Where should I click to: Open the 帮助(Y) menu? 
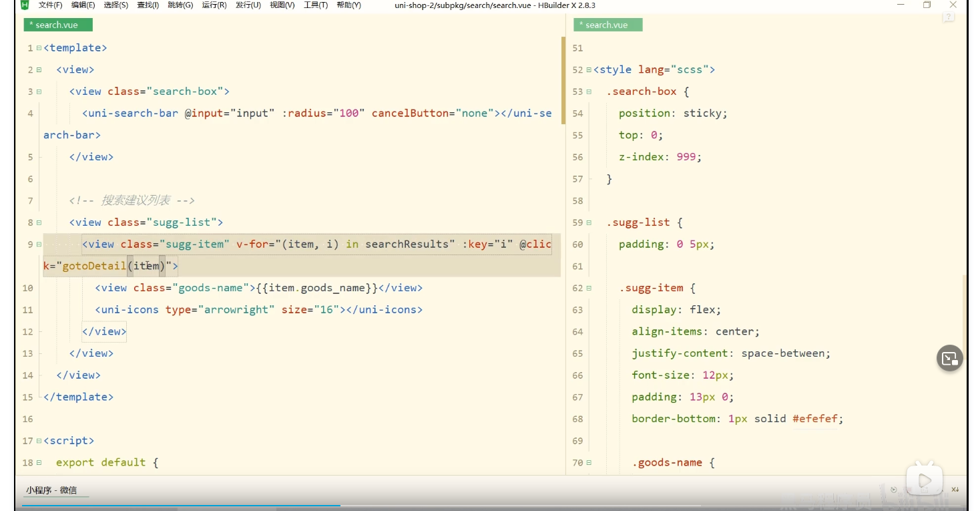click(x=348, y=5)
